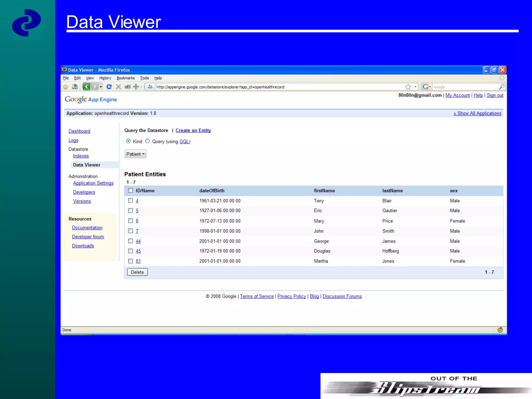Screen dimensions: 532x399
Task: Open the View menu
Action: [90, 78]
